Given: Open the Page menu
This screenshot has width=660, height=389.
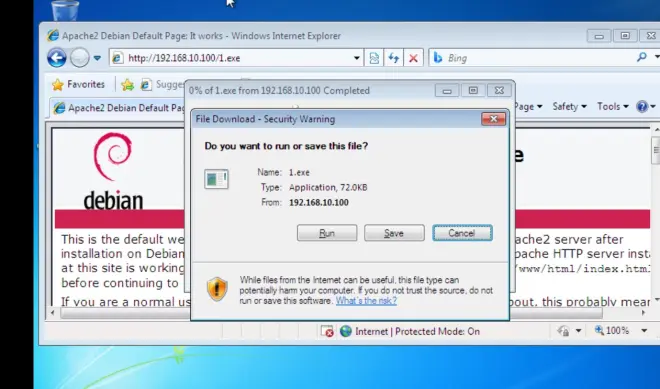Looking at the screenshot, I should 528,107.
